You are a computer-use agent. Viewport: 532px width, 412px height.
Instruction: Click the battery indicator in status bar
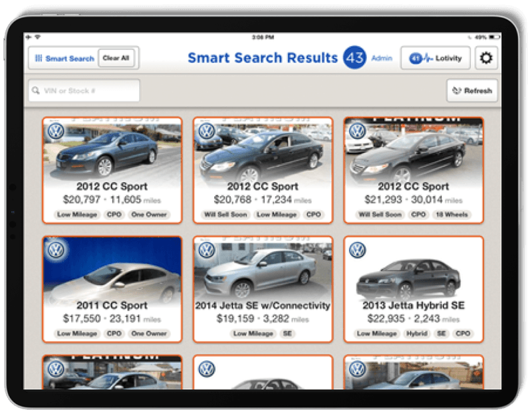coord(495,37)
